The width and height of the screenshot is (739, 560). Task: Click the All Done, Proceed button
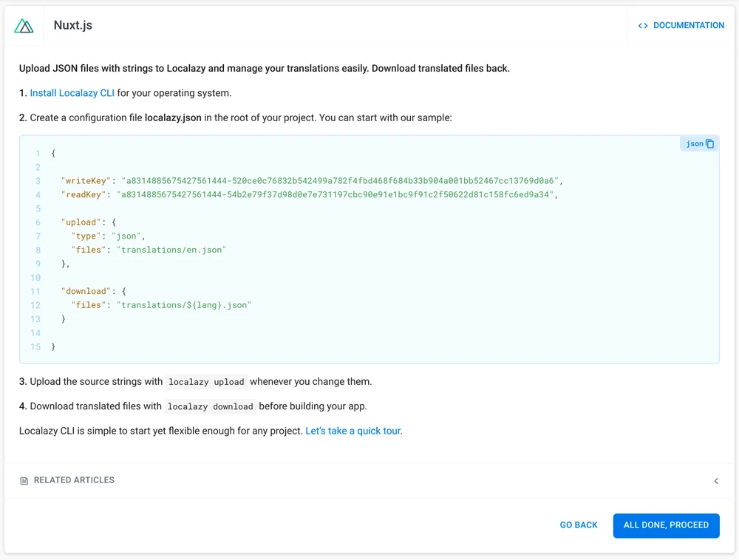click(666, 525)
